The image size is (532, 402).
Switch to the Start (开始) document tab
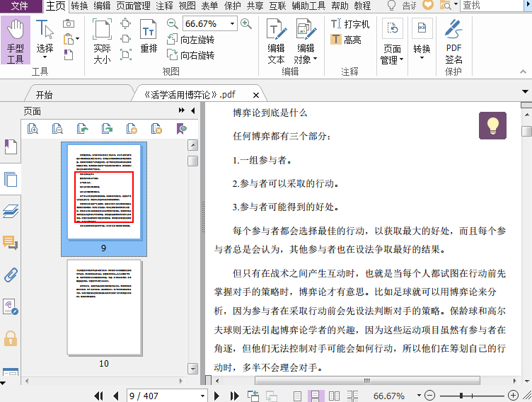click(44, 95)
